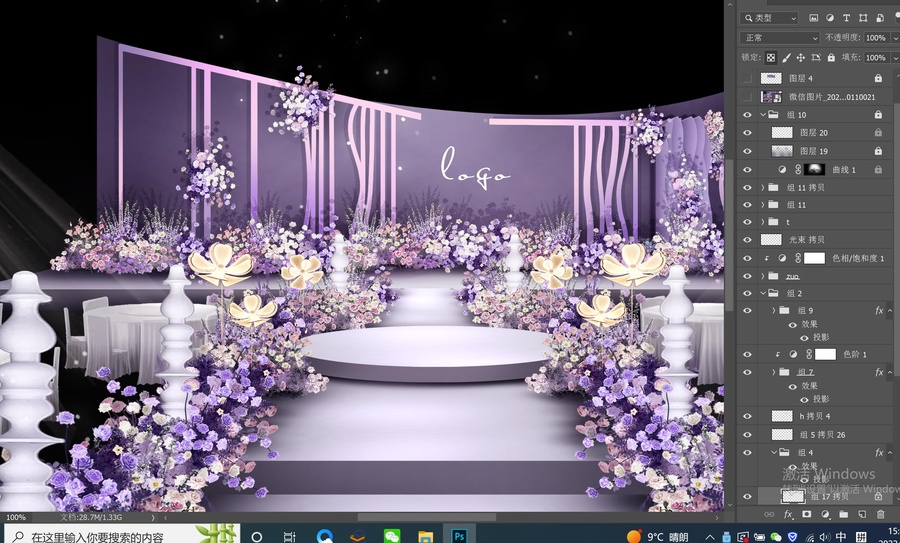Screen dimensions: 900x543
Task: Click fx badge on 组 9
Action: click(879, 311)
